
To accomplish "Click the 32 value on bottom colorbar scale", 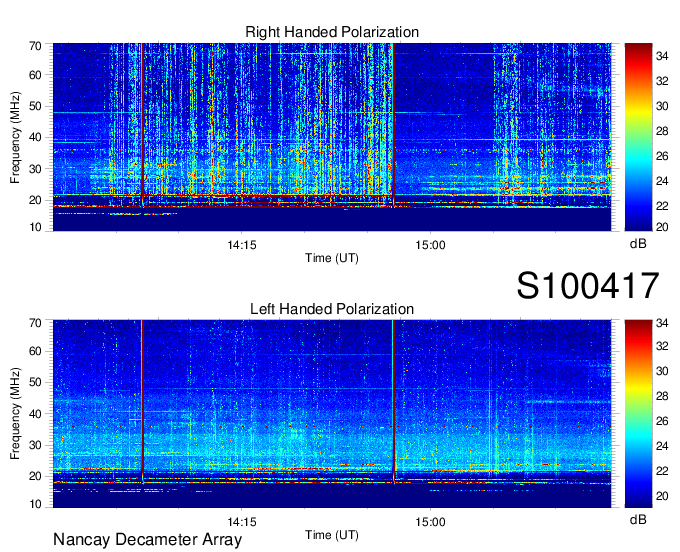I will (x=662, y=346).
